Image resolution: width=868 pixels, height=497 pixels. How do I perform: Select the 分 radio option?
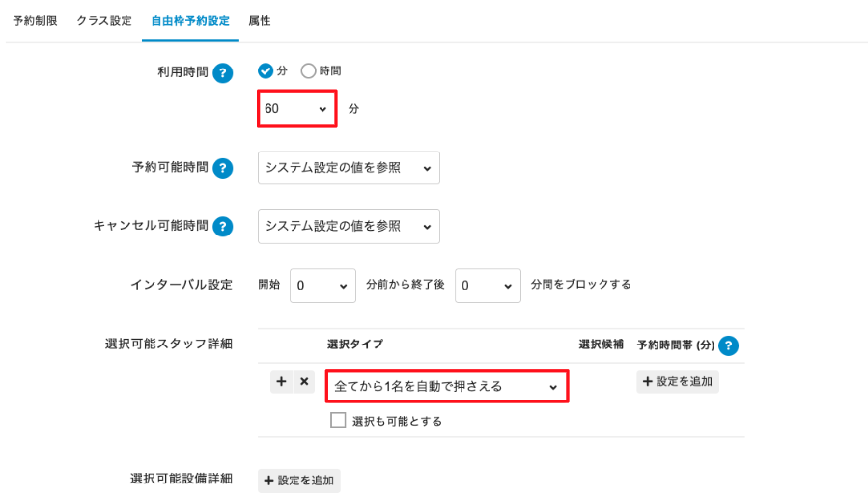click(x=266, y=70)
